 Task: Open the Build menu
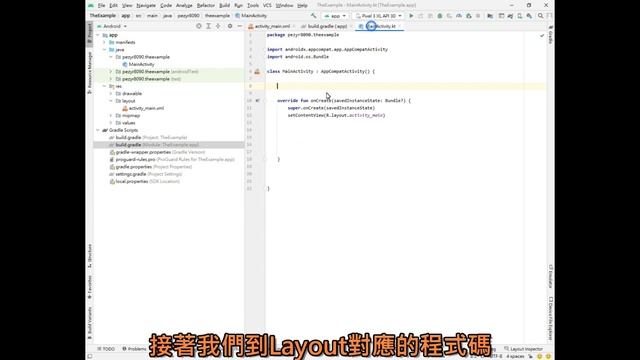(x=224, y=5)
